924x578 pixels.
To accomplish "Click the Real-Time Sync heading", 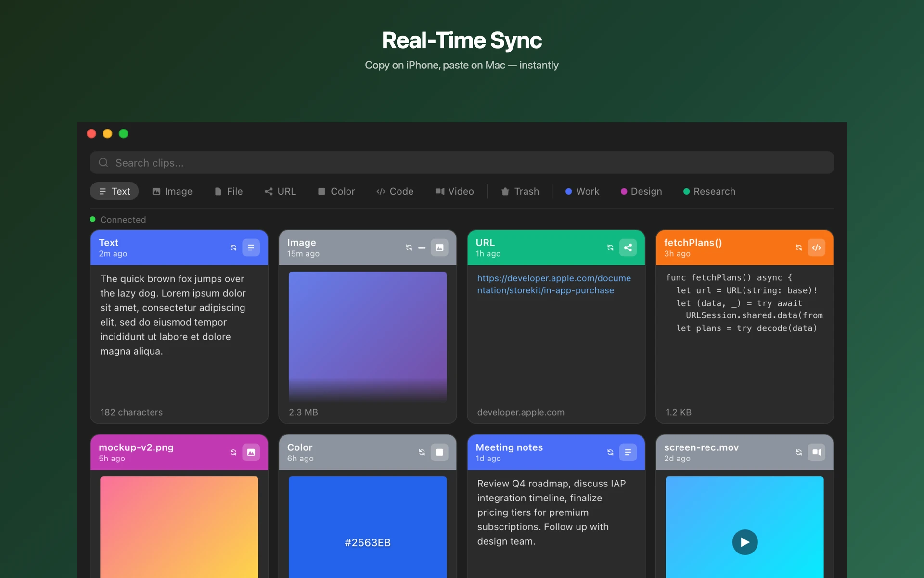I will tap(462, 40).
